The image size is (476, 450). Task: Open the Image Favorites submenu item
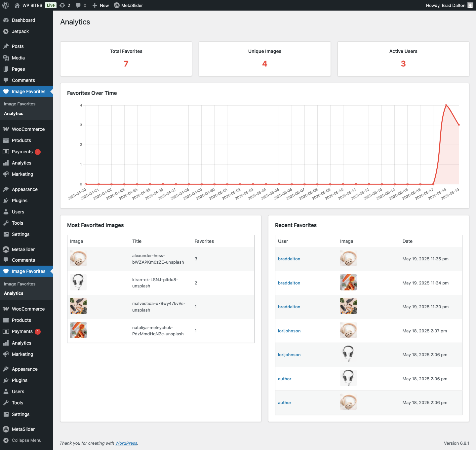pyautogui.click(x=20, y=104)
